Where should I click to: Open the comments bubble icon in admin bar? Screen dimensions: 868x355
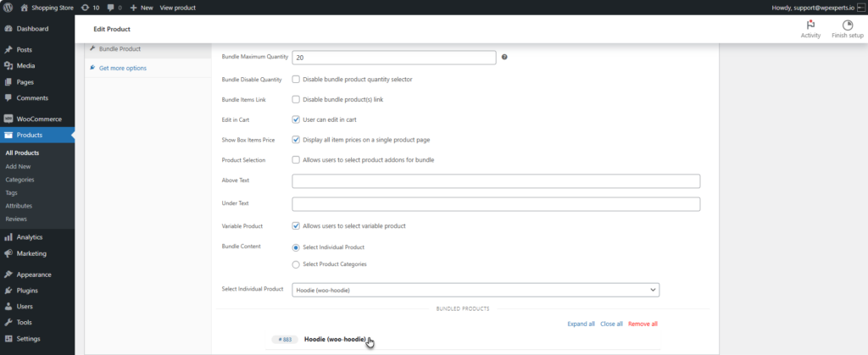coord(111,8)
